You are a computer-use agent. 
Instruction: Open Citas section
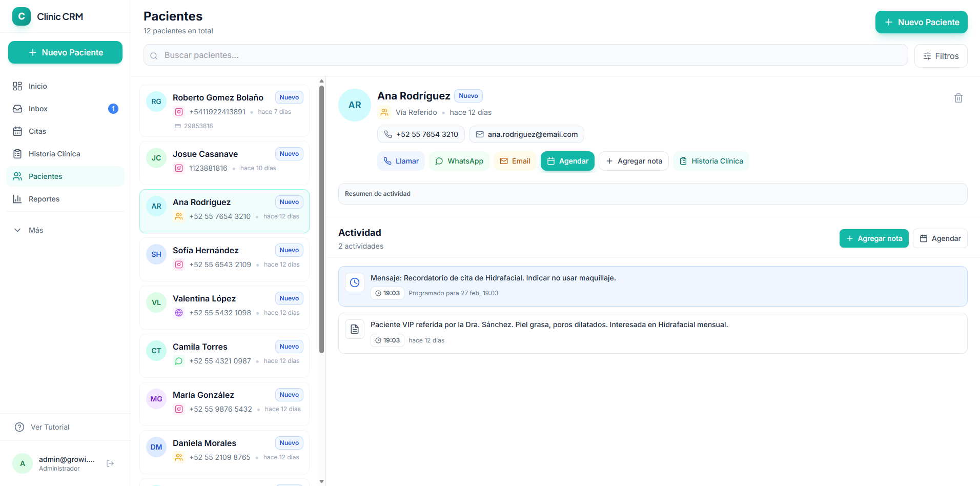(x=66, y=131)
